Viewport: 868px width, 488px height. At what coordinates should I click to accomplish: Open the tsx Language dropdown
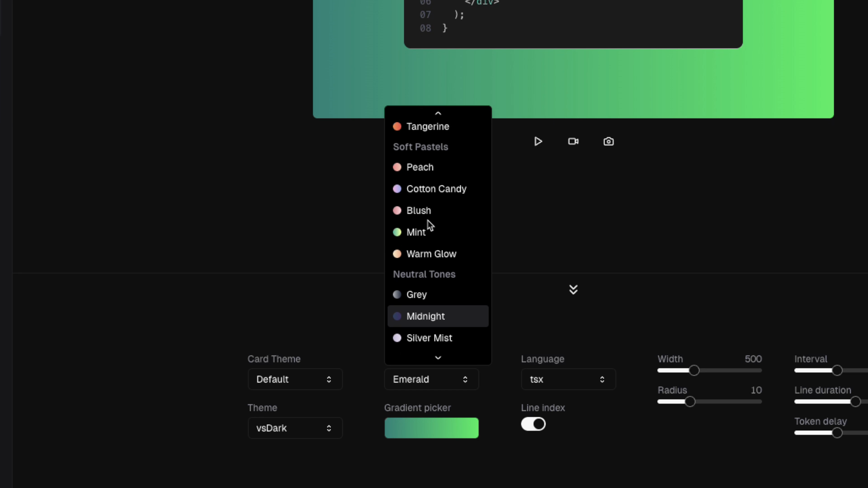pos(568,379)
